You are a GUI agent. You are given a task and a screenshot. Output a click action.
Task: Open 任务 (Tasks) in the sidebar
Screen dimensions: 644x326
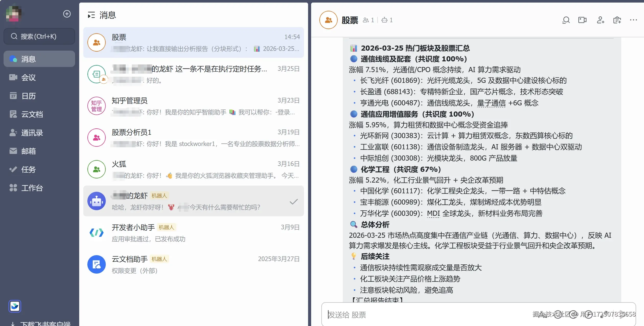pos(28,170)
